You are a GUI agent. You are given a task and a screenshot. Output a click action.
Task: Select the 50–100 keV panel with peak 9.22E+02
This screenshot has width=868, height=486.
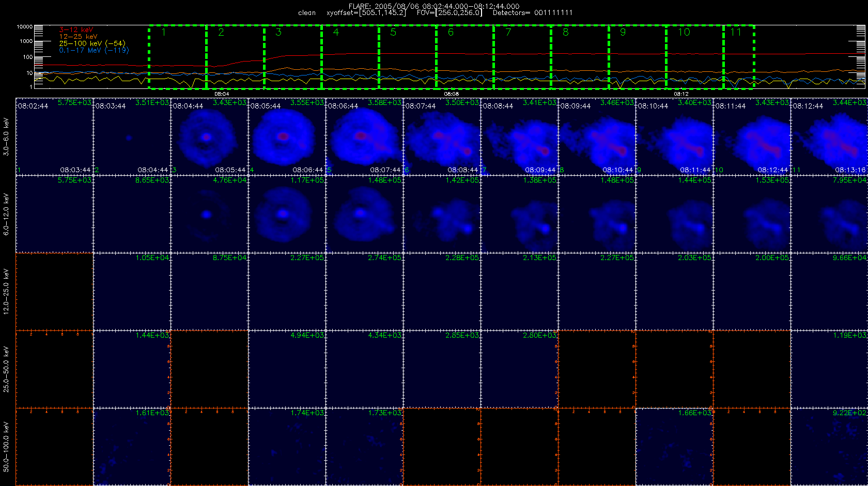point(829,447)
